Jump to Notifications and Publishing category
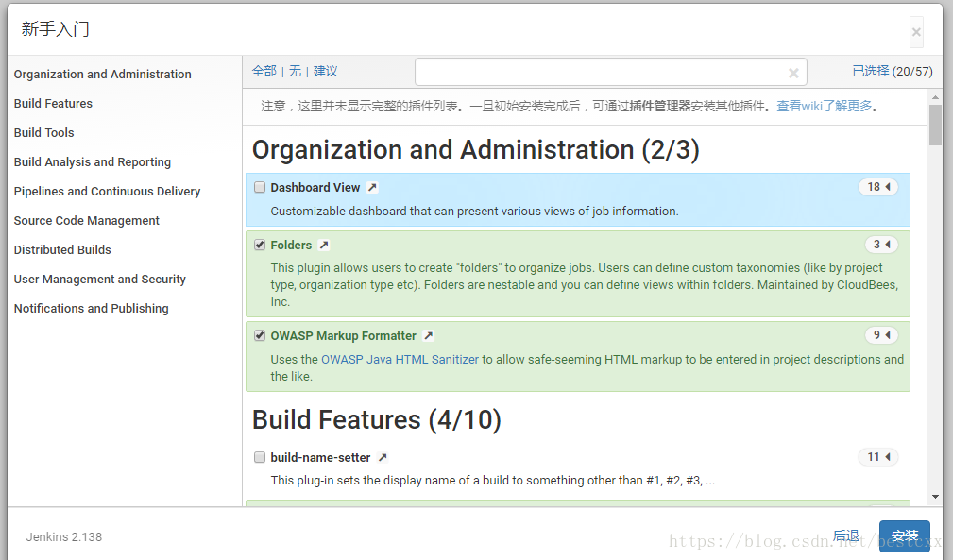 [x=92, y=309]
